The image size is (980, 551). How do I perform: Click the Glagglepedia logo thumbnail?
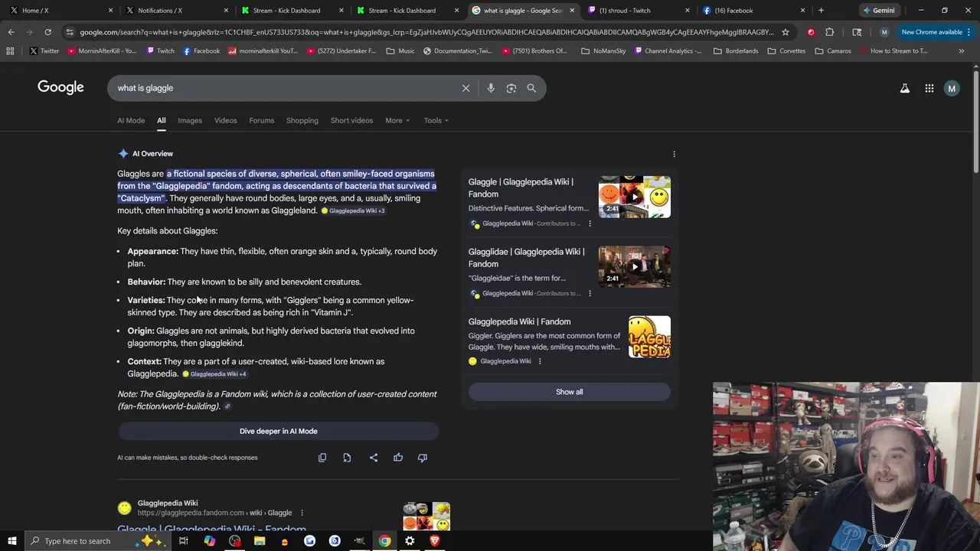pyautogui.click(x=649, y=337)
